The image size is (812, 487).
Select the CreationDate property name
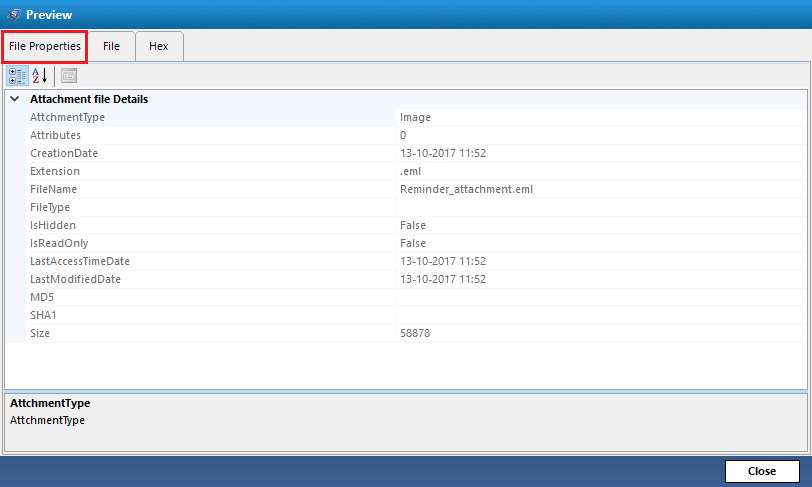(64, 153)
